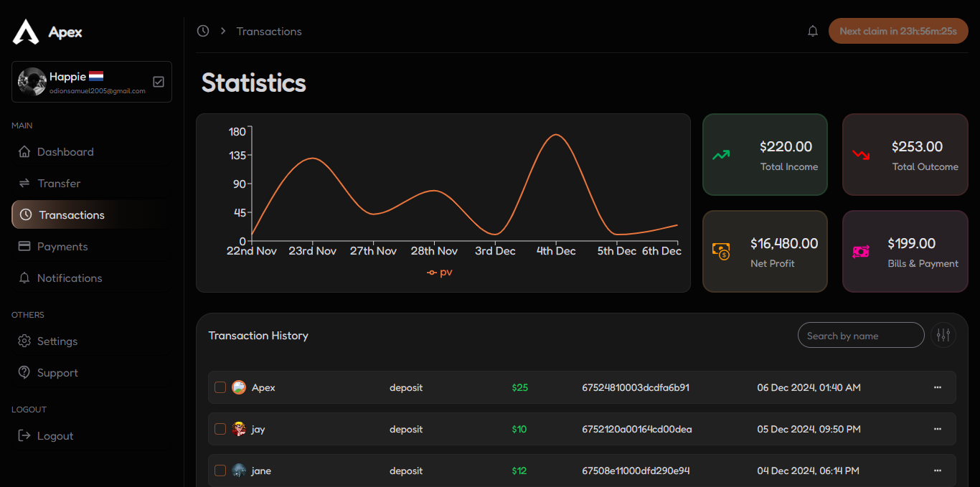Screen dimensions: 980x487
Task: Open the Transfer menu item
Action: tap(92, 184)
